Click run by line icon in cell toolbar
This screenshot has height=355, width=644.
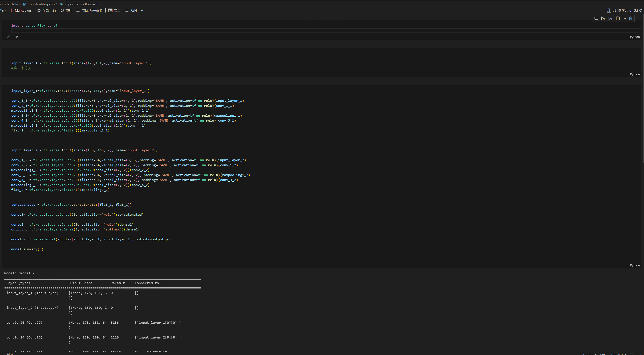click(x=596, y=18)
